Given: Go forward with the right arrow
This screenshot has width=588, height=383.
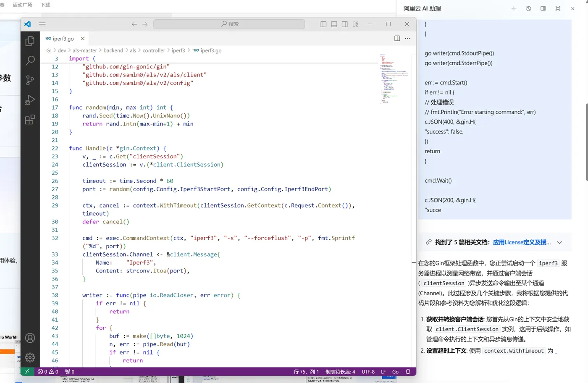Looking at the screenshot, I should [145, 24].
